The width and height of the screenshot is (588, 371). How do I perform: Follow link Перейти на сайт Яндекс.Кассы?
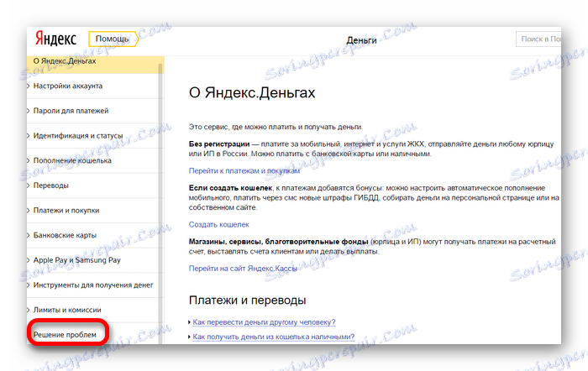(243, 269)
